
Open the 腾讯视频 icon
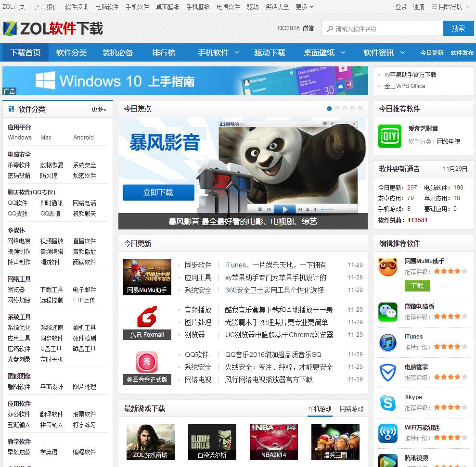388,460
